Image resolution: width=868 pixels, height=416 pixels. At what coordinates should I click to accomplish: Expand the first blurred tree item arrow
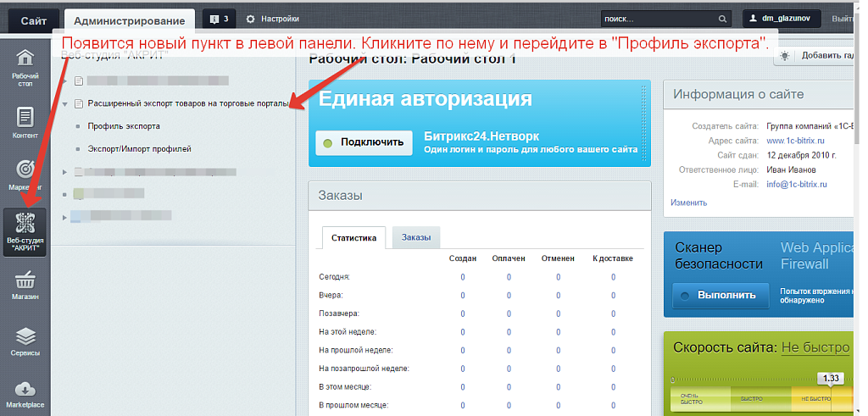click(x=65, y=81)
